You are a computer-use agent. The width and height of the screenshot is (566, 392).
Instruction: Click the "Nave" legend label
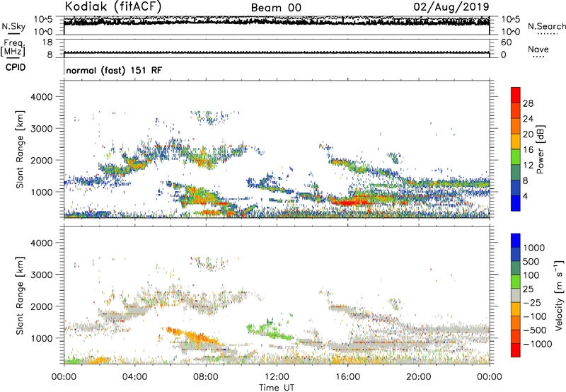point(538,49)
